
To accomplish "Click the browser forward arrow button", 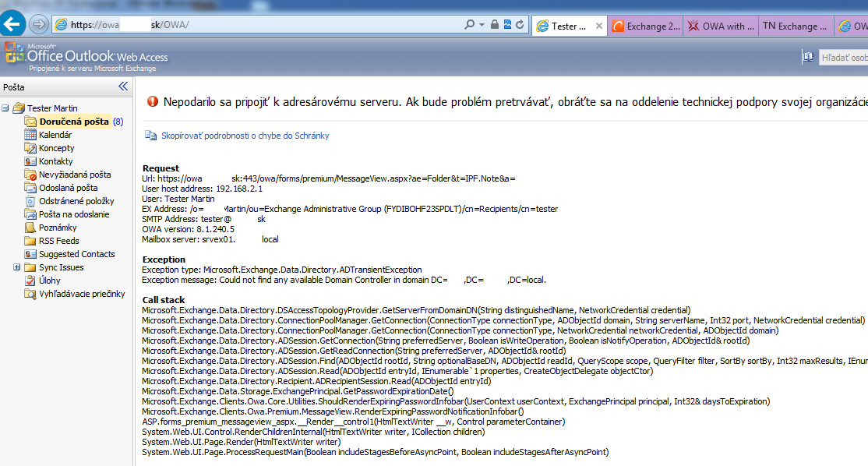I will pyautogui.click(x=38, y=24).
